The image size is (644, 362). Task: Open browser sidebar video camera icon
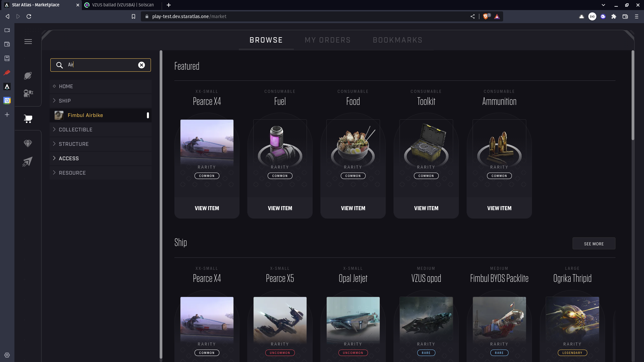coord(7,30)
